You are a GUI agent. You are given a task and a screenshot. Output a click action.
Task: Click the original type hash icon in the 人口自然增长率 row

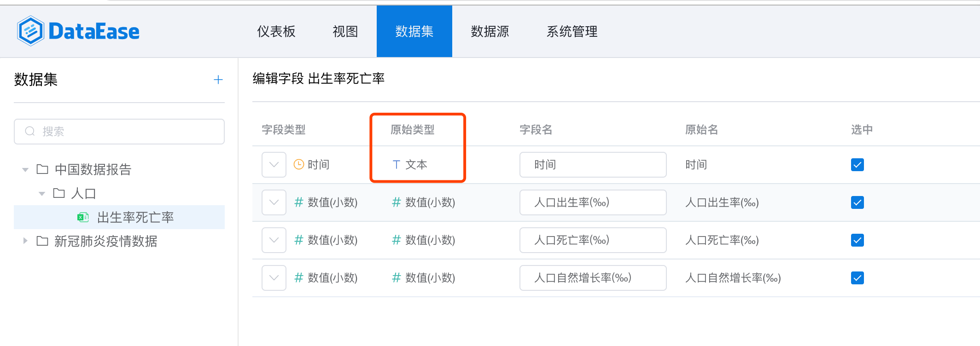396,277
